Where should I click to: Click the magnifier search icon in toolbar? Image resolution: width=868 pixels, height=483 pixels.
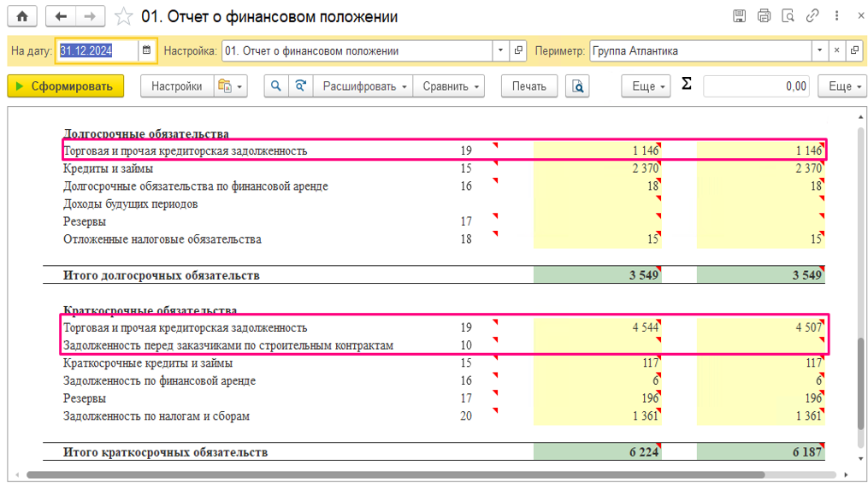click(275, 86)
